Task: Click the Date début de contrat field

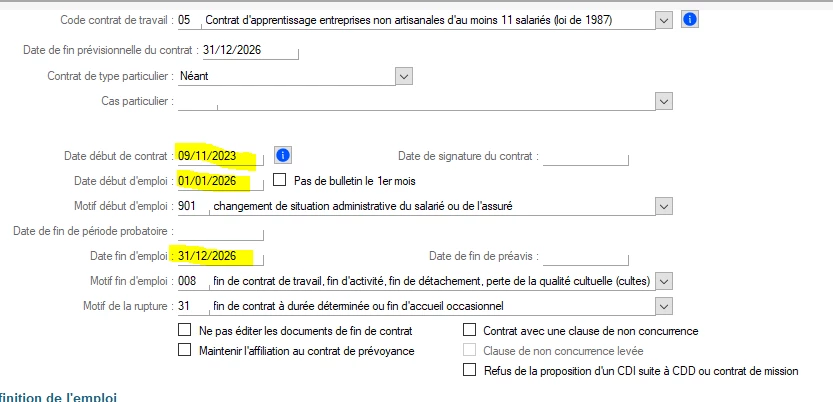Action: click(220, 156)
